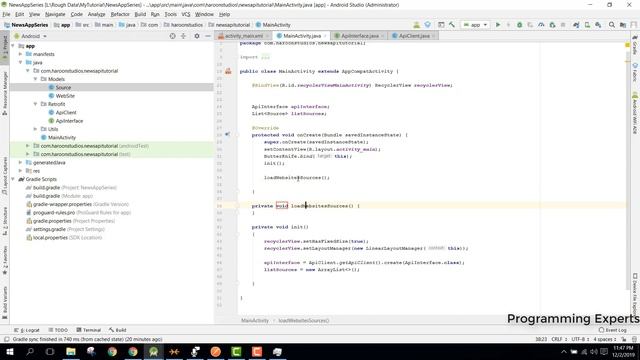The width and height of the screenshot is (640, 360).
Task: Collapse the Models package arrow
Action: pyautogui.click(x=36, y=79)
